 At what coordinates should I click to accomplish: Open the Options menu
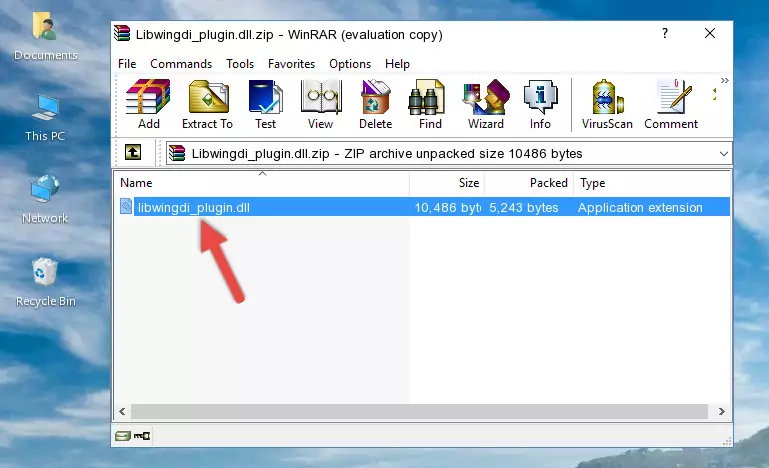(x=350, y=64)
